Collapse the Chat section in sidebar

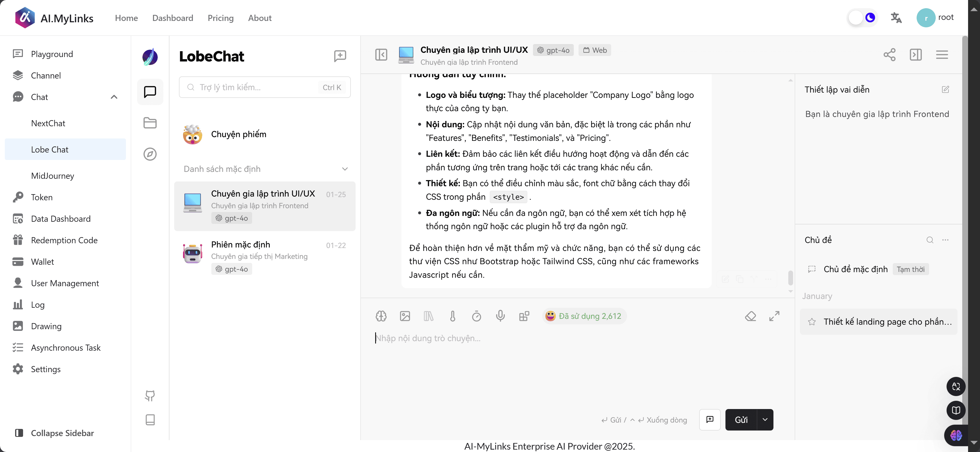tap(114, 97)
